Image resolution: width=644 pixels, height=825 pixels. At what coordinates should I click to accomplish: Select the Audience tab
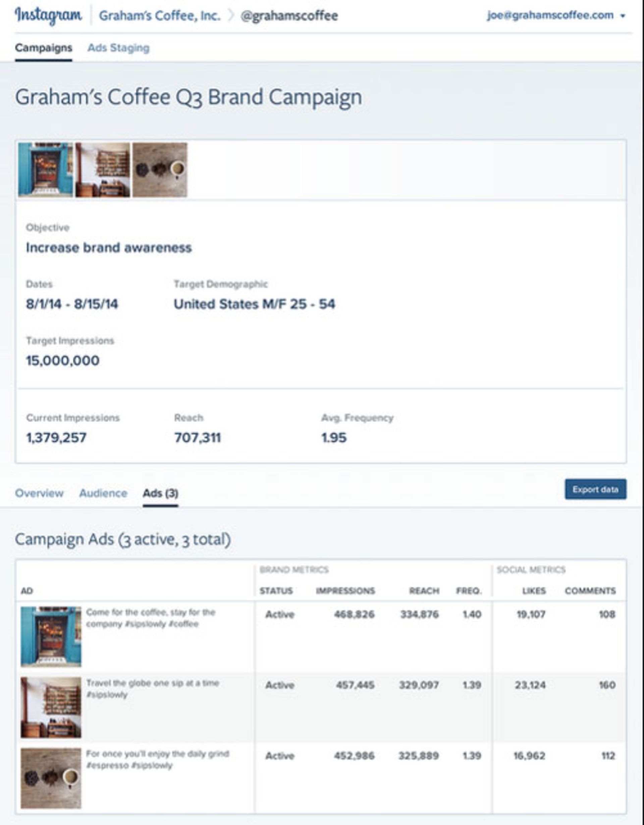click(x=103, y=493)
